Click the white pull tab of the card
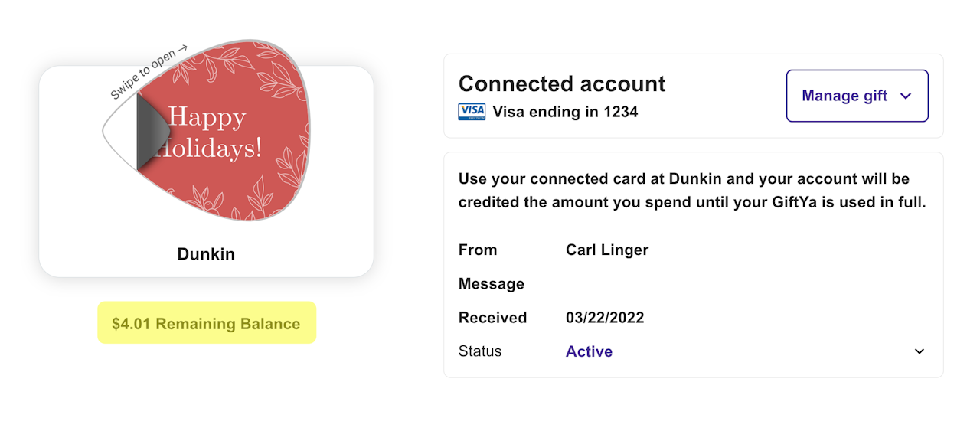 pos(119,132)
